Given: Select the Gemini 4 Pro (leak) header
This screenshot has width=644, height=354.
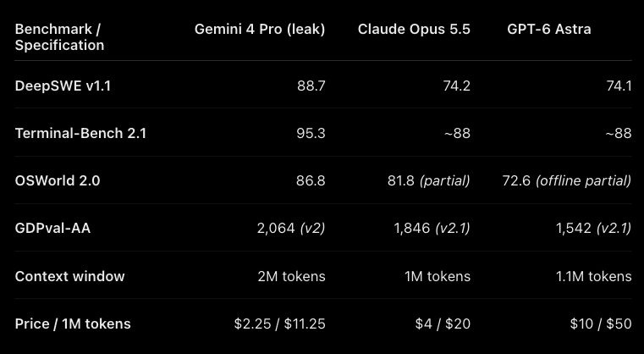Looking at the screenshot, I should pyautogui.click(x=260, y=29).
